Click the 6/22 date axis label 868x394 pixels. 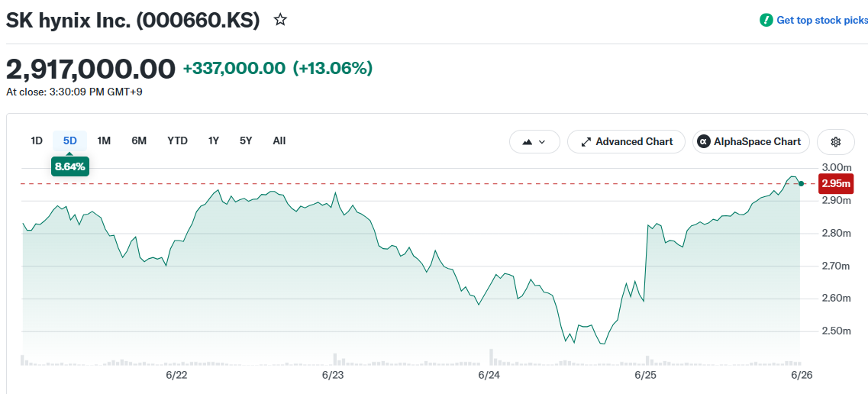(x=176, y=375)
